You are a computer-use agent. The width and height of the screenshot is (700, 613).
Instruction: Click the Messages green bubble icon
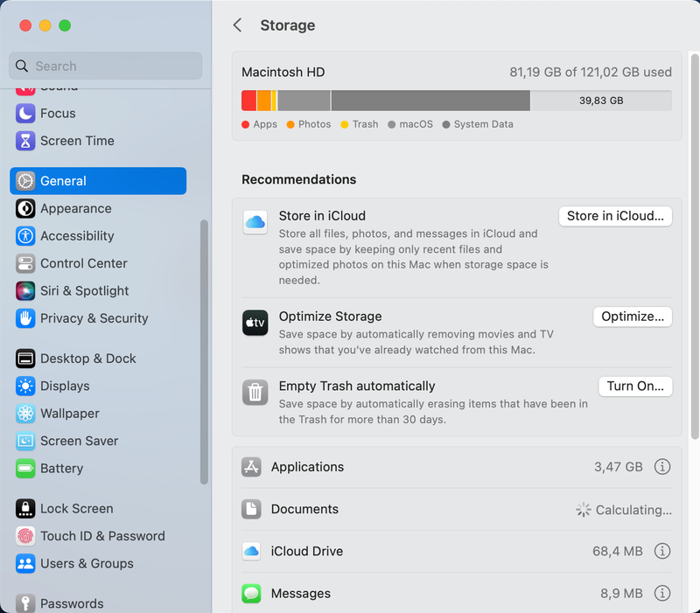[x=251, y=594]
